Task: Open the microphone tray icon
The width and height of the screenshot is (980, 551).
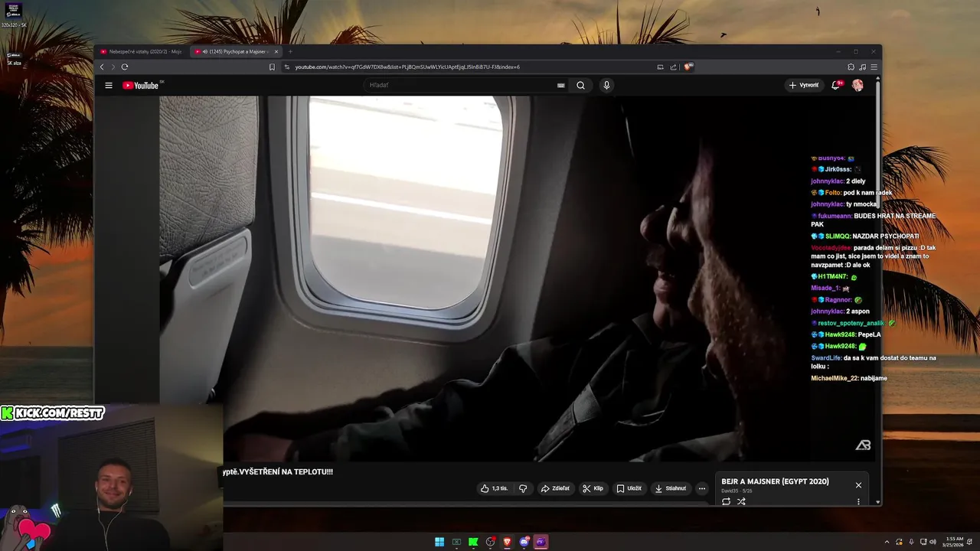Action: point(911,542)
